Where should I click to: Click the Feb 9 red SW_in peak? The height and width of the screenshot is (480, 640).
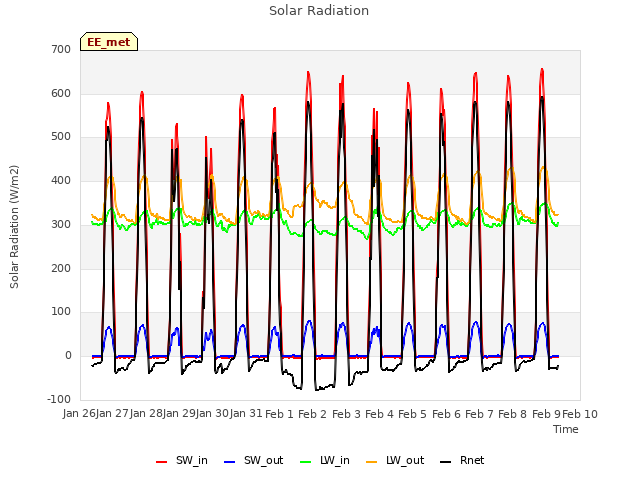(542, 70)
